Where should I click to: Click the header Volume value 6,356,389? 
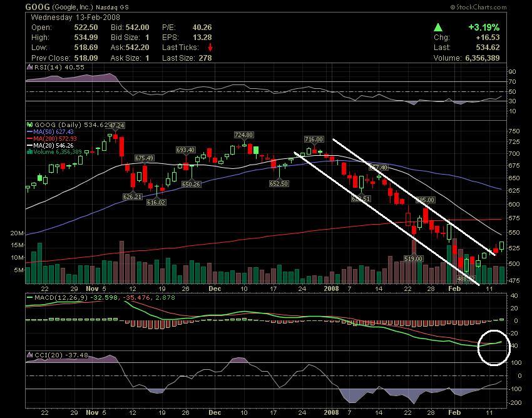(x=483, y=58)
